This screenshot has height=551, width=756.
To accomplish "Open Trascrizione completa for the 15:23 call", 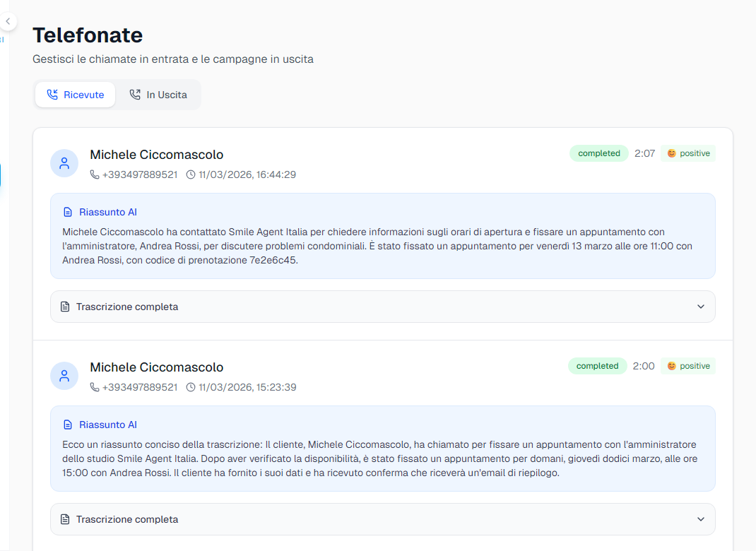I will tap(127, 519).
